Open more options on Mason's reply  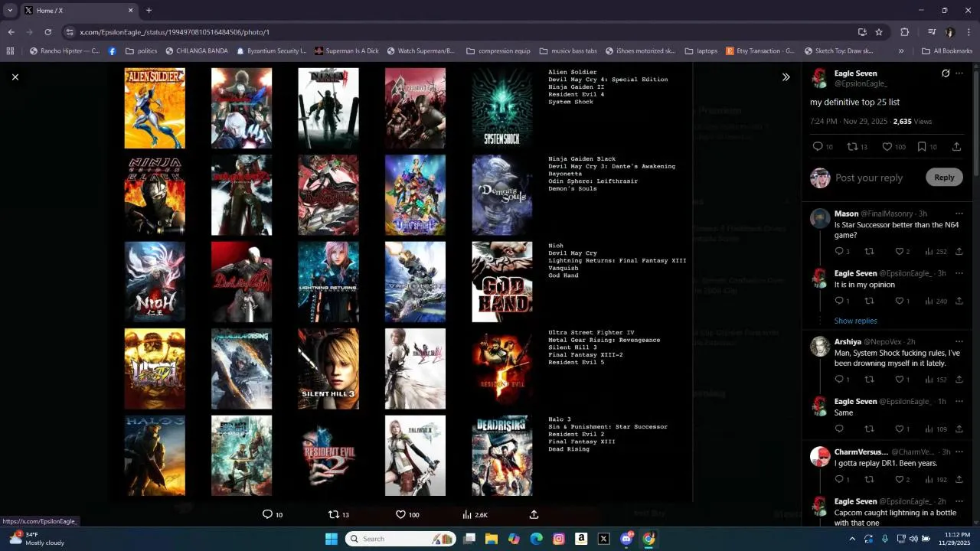(x=959, y=214)
